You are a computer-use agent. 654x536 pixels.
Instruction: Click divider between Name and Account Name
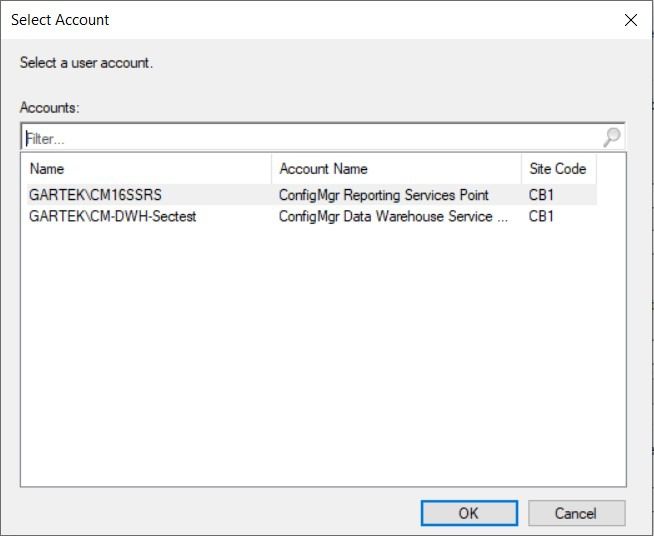coord(271,169)
